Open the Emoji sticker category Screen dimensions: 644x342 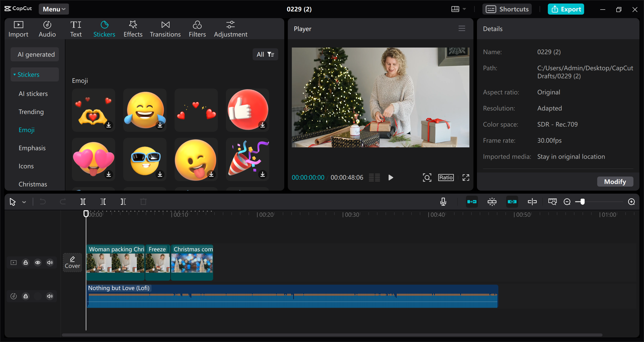(x=26, y=130)
